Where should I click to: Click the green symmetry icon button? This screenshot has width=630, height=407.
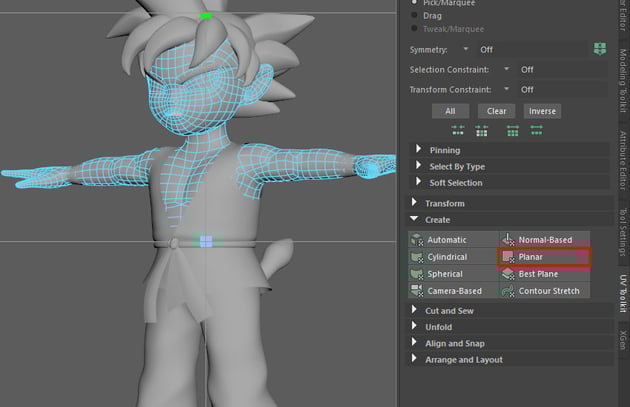pyautogui.click(x=599, y=49)
